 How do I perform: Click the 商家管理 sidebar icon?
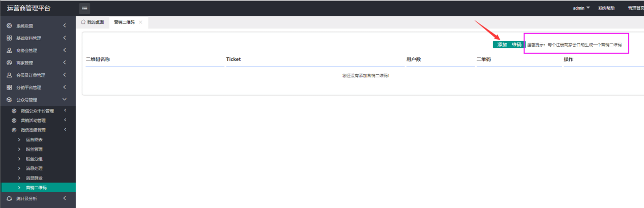pos(9,63)
